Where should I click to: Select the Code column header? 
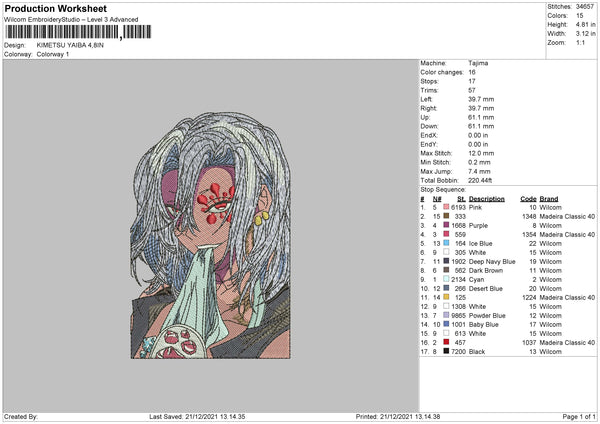pos(528,199)
